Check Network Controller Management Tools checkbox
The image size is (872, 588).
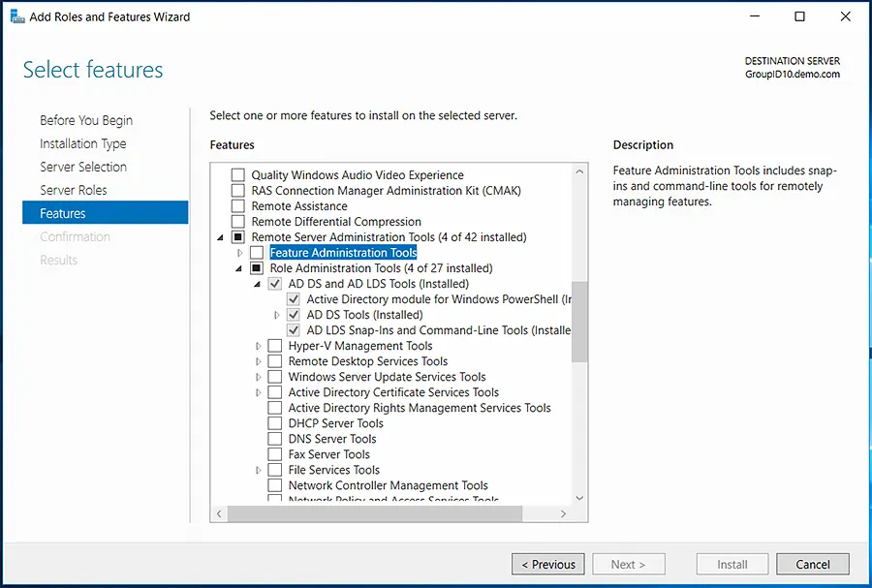click(275, 485)
